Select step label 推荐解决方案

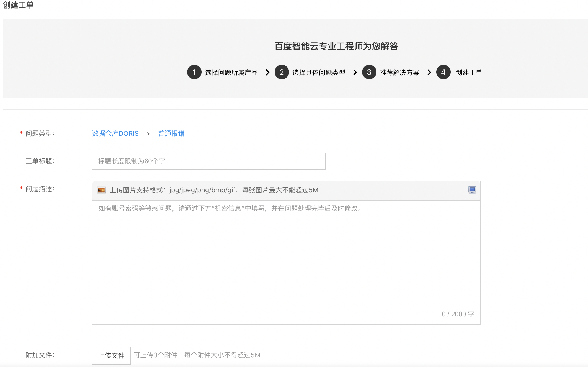click(x=399, y=73)
